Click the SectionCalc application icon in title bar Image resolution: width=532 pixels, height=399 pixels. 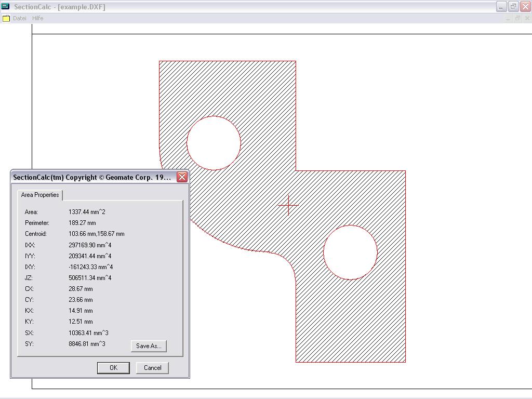point(6,6)
